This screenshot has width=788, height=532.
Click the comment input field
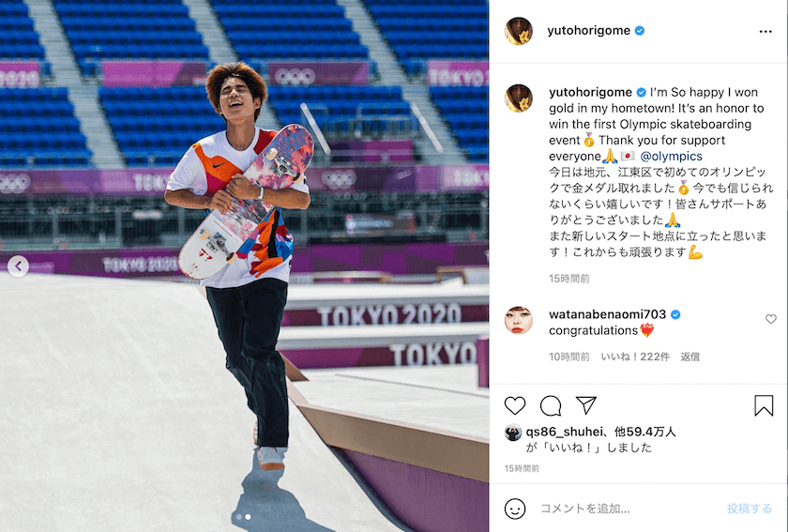(x=629, y=509)
